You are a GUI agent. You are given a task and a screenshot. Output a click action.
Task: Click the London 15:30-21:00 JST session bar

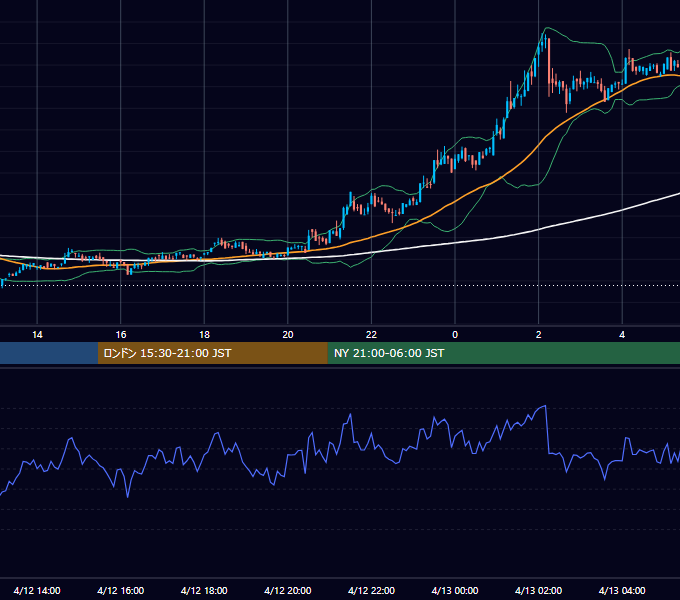click(212, 353)
